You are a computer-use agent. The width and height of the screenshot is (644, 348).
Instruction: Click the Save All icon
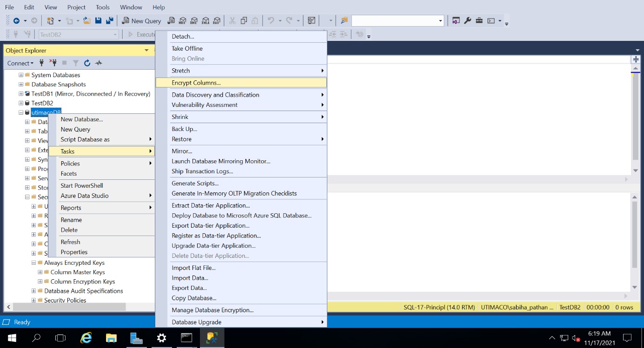[x=110, y=20]
